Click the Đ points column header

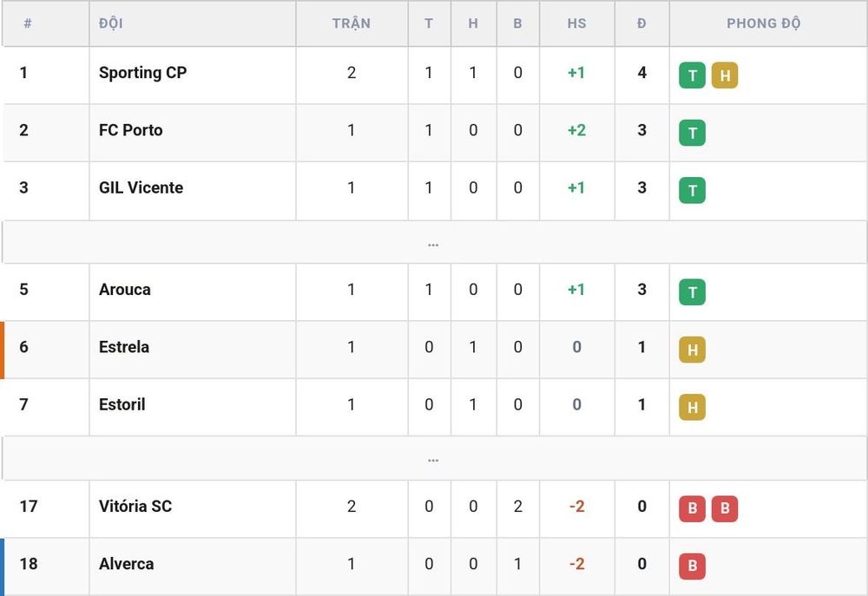pos(641,23)
